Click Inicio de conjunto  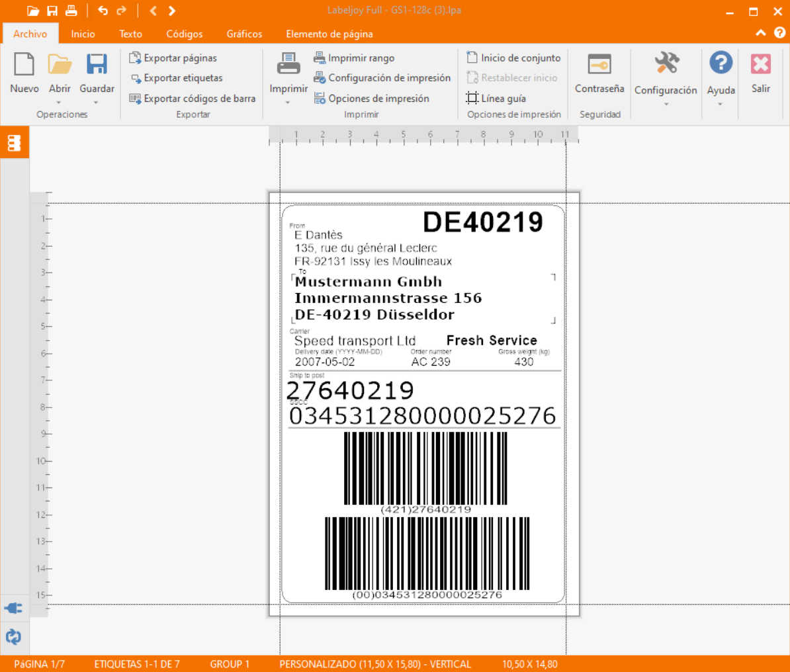(513, 58)
